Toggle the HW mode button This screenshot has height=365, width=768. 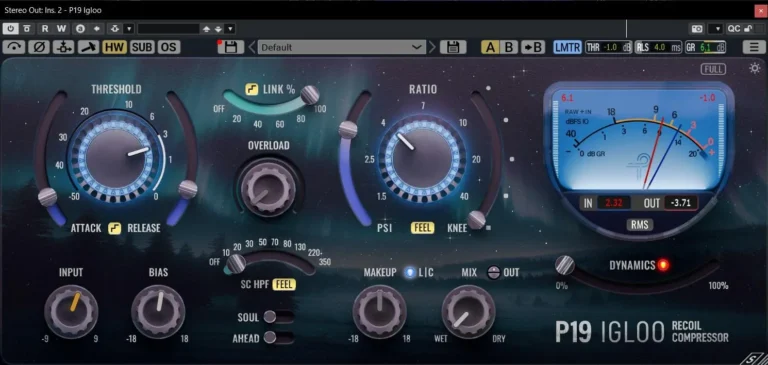click(x=115, y=47)
